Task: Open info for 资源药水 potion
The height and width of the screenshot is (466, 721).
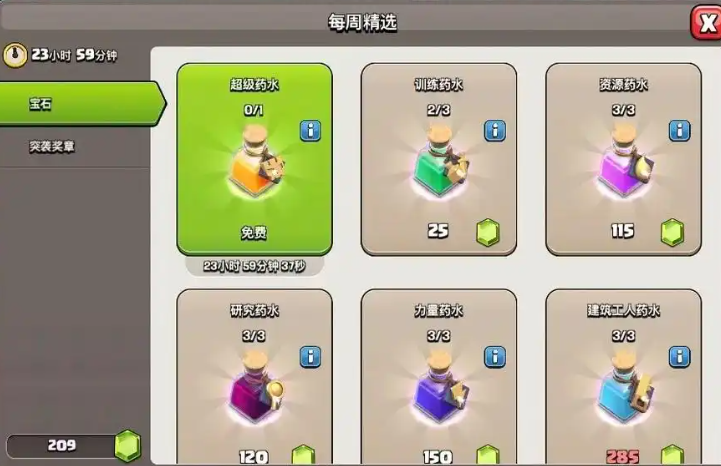Action: pyautogui.click(x=680, y=131)
